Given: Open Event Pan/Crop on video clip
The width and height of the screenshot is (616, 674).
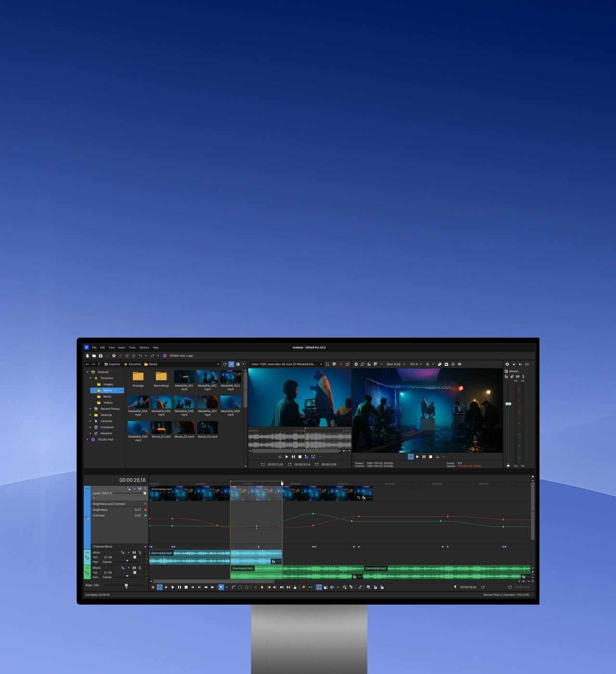Looking at the screenshot, I should pos(359,498).
